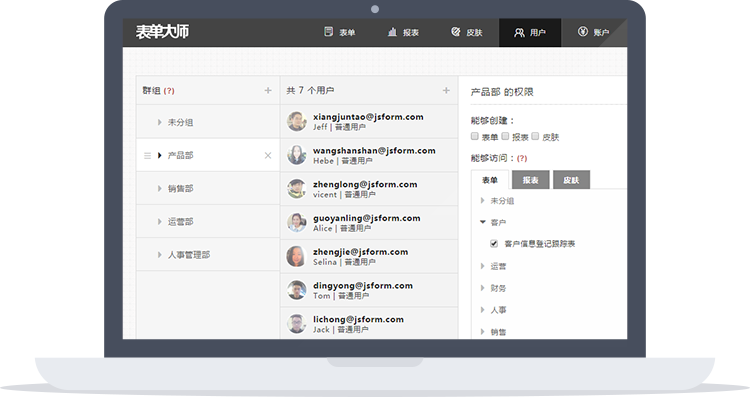Enable 皮肤 creation checkbox
750x397 pixels.
click(x=535, y=136)
